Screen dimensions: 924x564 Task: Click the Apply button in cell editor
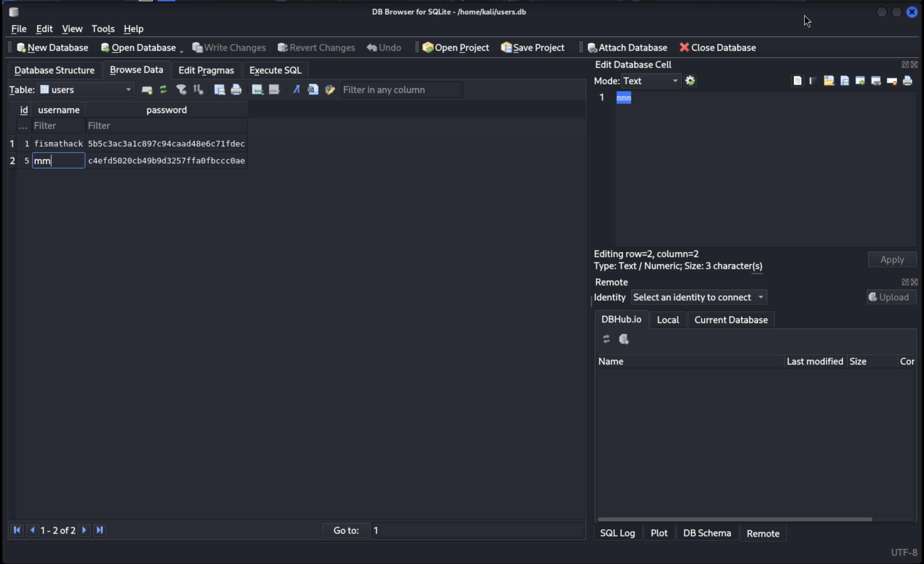coord(892,259)
